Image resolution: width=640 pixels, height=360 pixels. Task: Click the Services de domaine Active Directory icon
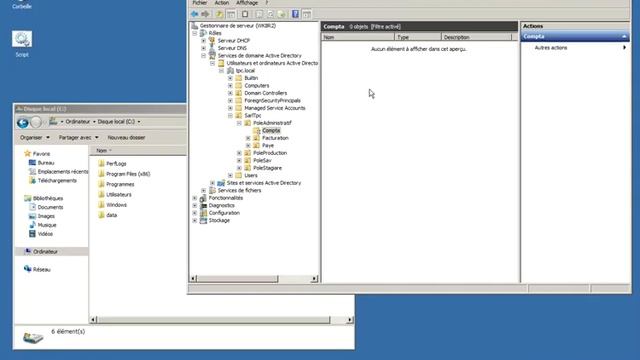[212, 55]
